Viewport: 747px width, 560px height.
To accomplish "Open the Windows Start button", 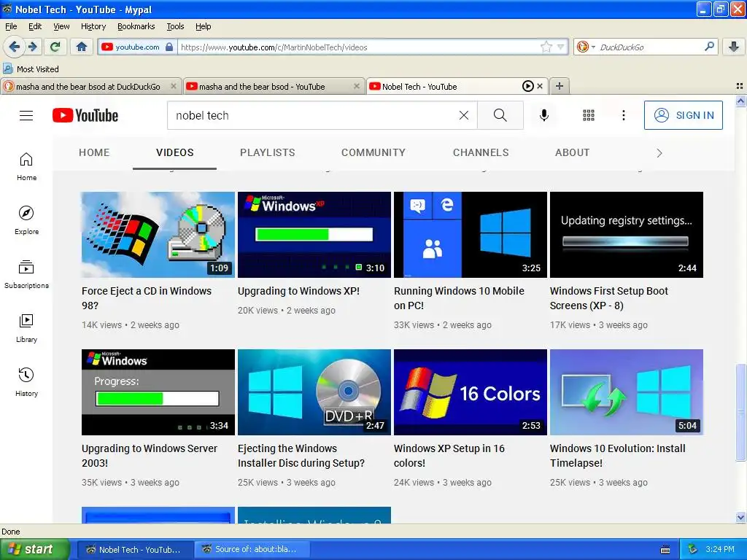I will pos(34,550).
